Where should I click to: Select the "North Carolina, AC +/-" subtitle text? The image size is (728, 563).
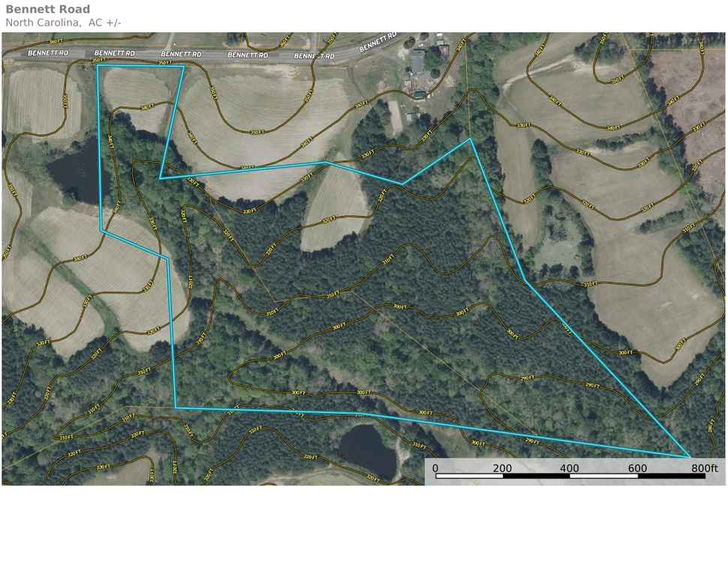(63, 23)
